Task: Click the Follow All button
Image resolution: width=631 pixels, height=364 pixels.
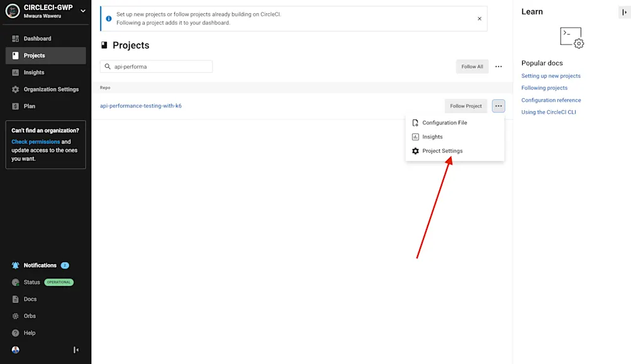Action: coord(472,67)
